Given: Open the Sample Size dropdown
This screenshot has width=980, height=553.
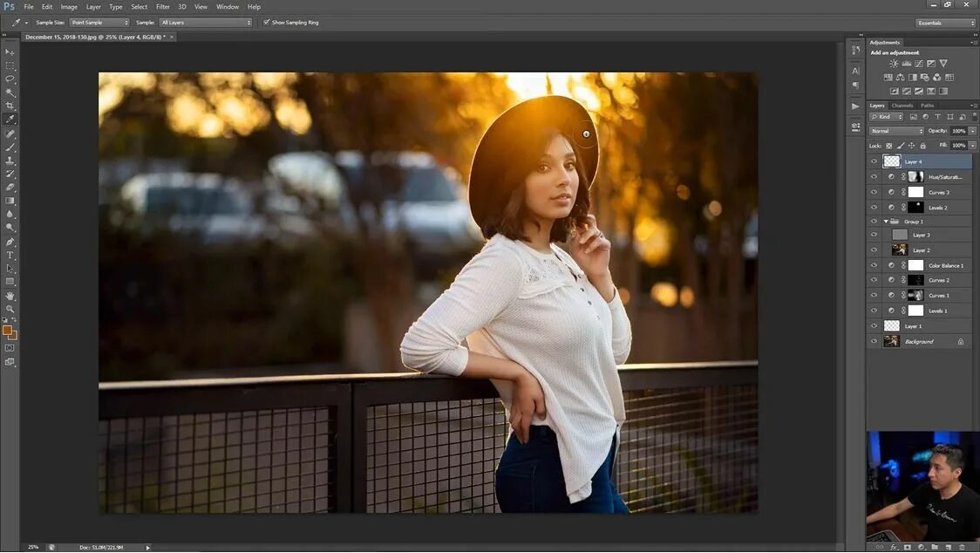Looking at the screenshot, I should [x=99, y=23].
